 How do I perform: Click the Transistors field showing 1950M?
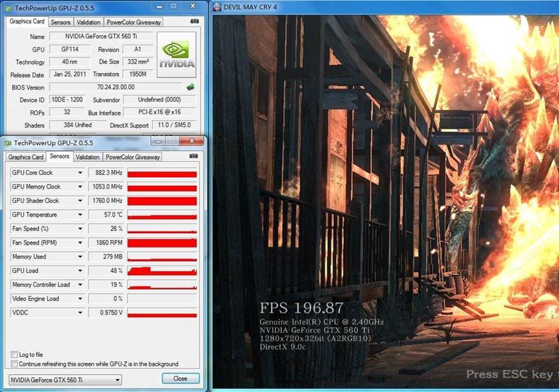click(x=138, y=74)
